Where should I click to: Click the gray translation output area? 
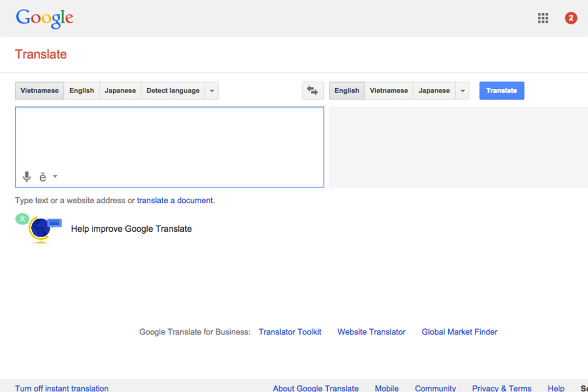click(459, 147)
